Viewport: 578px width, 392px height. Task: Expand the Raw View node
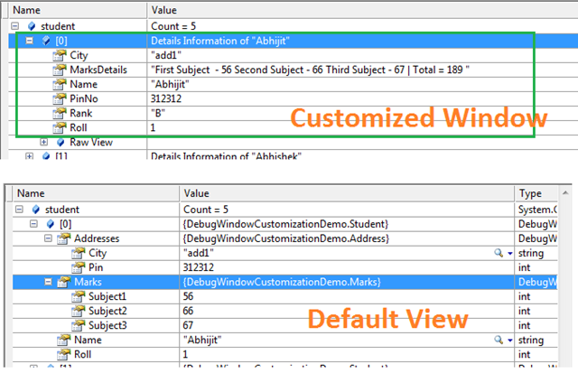click(x=45, y=143)
